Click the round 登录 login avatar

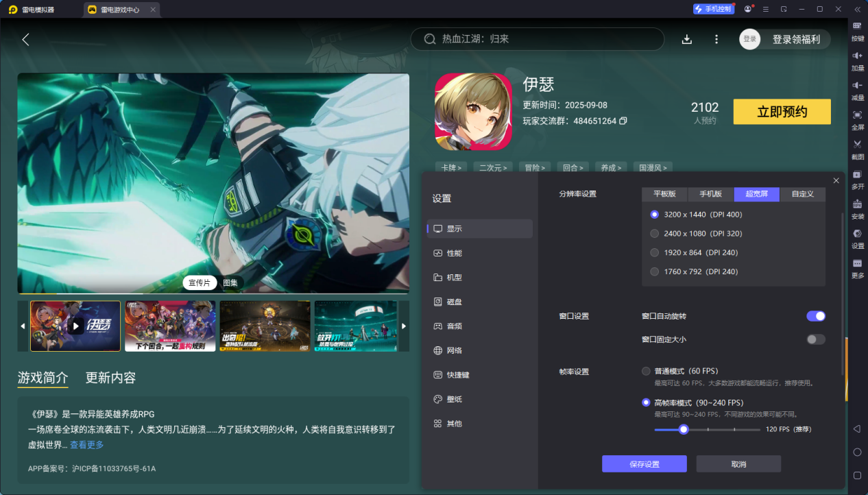750,39
